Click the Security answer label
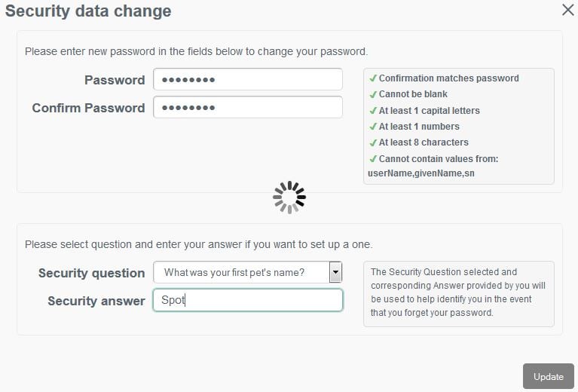Viewport: 578px width, 392px height. (96, 301)
